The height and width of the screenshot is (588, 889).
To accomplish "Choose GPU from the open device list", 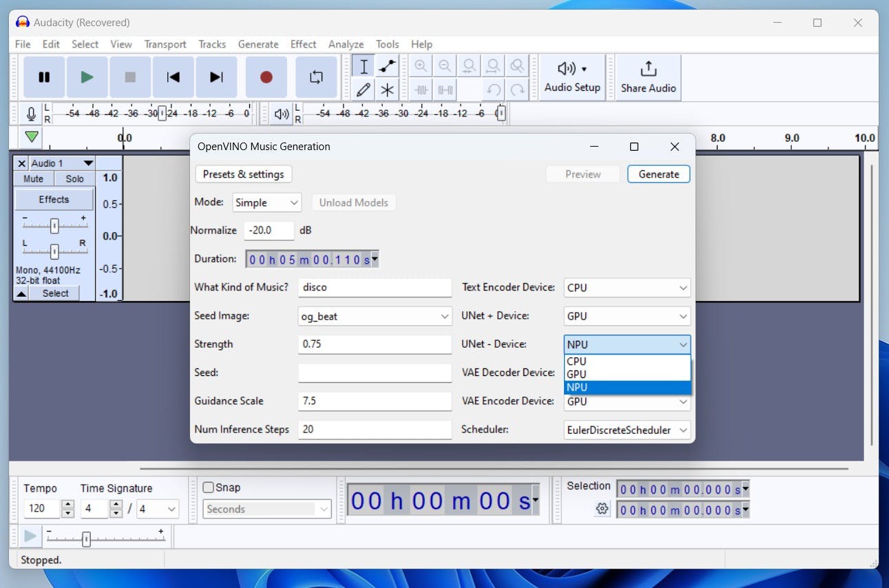I will coord(576,374).
